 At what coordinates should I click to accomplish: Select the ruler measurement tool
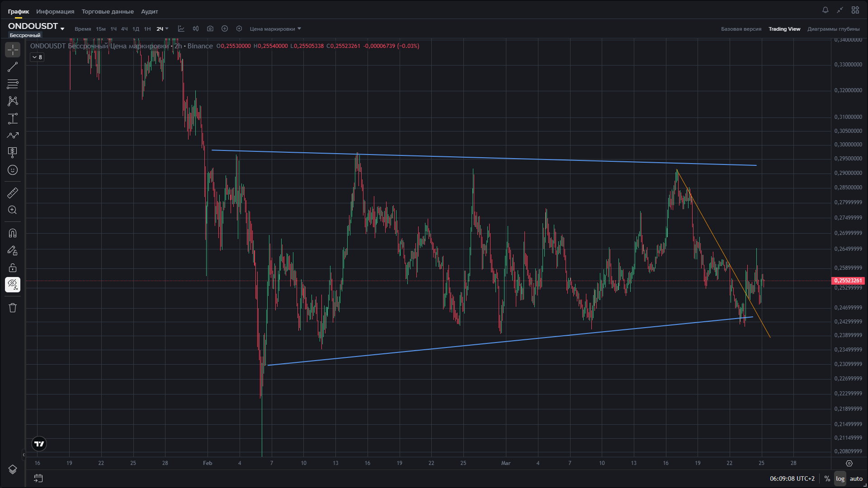click(x=13, y=193)
